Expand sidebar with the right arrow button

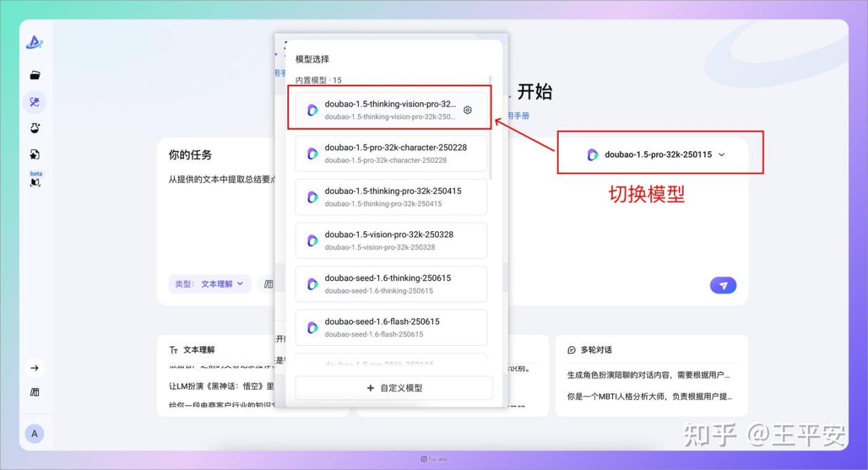coord(35,368)
